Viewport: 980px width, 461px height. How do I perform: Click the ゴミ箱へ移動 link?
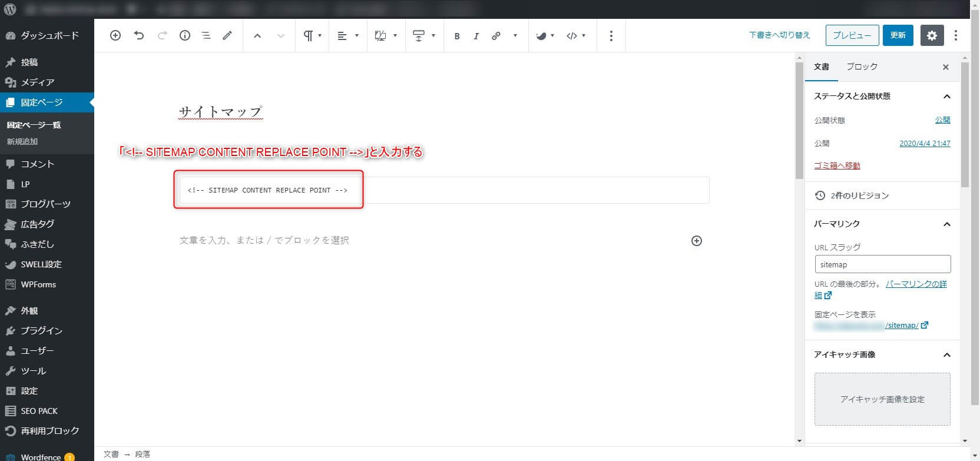(837, 166)
